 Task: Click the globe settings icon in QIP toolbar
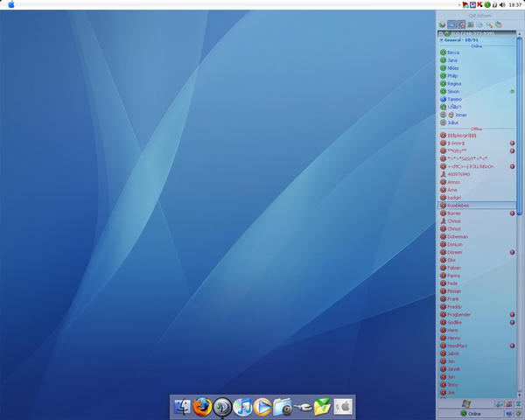[499, 24]
